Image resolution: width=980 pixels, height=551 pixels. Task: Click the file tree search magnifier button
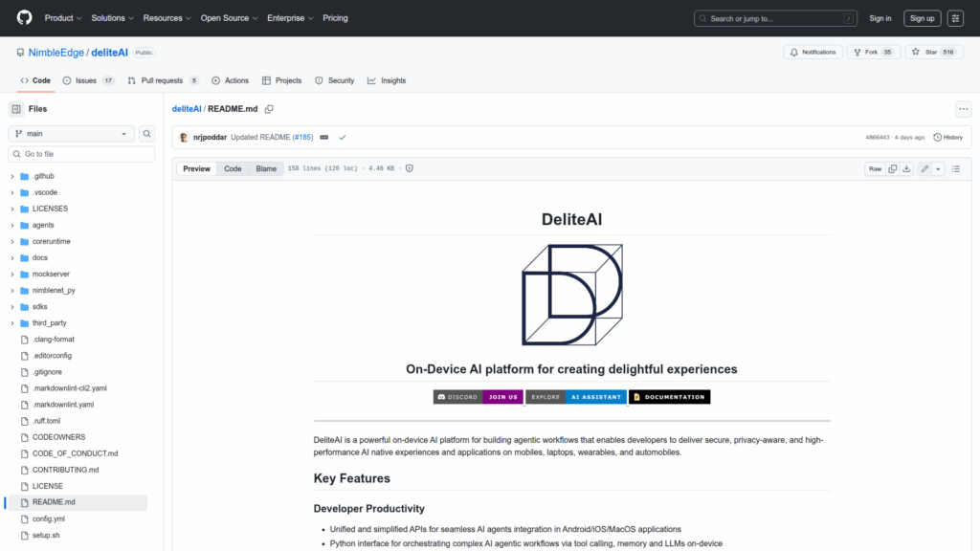(147, 134)
